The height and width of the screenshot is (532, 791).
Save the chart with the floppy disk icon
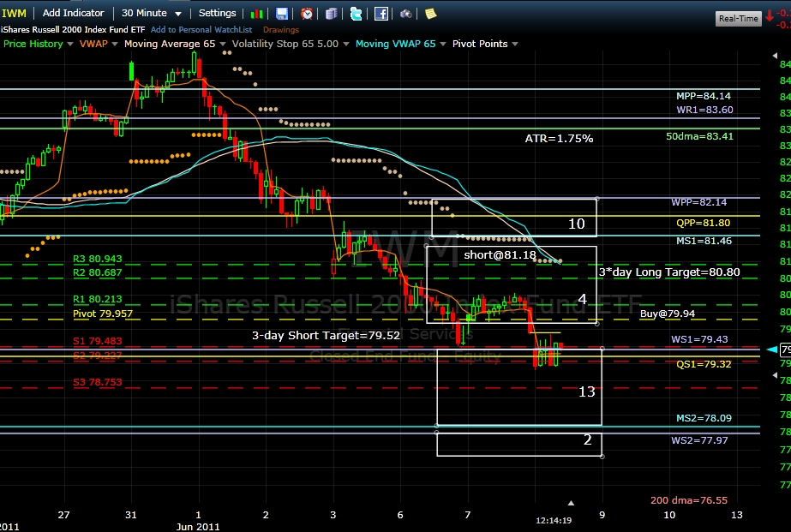282,14
